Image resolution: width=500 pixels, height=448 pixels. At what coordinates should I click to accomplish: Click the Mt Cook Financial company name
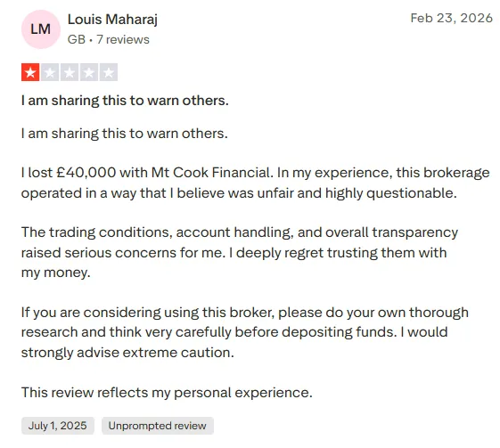(212, 173)
